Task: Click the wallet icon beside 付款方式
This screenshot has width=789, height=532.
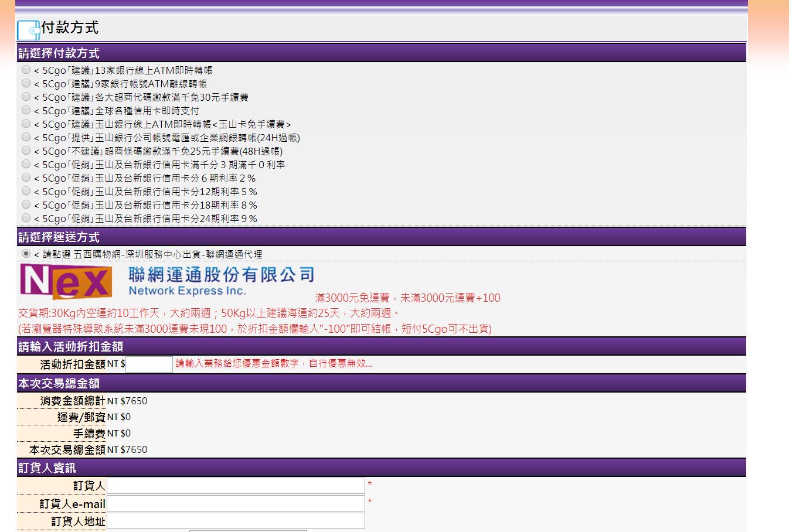Action: pyautogui.click(x=28, y=30)
